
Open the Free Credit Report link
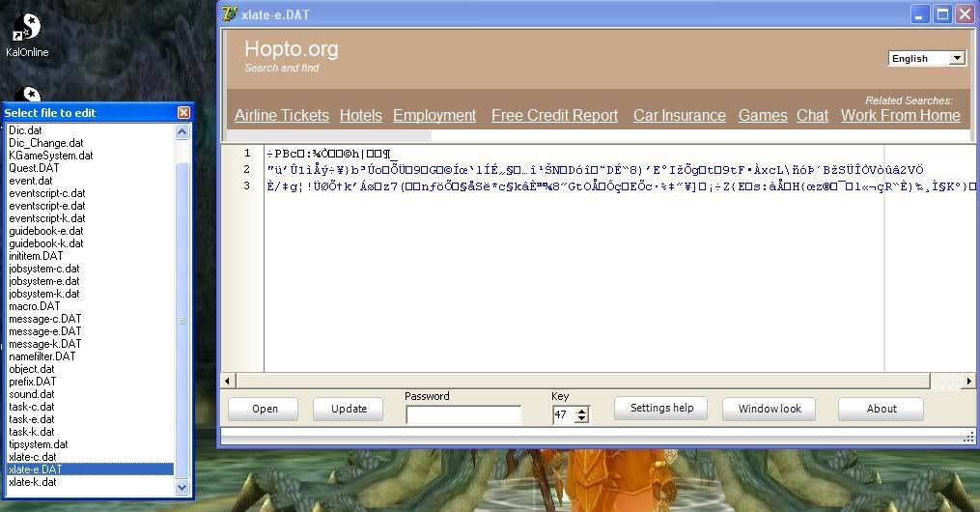[554, 115]
